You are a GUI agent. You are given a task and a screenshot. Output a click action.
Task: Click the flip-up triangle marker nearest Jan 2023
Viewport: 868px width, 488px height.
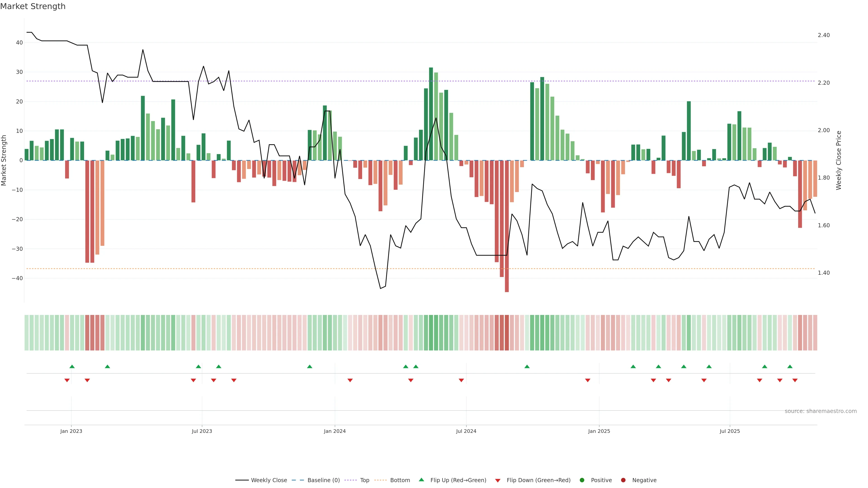pos(72,366)
